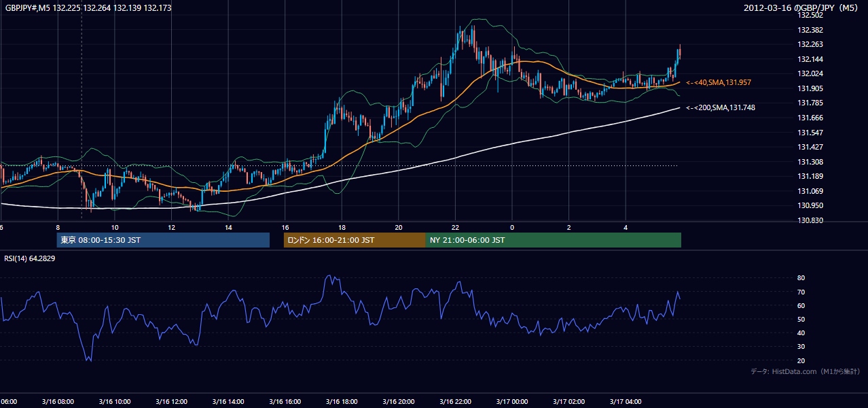Select the ロンドン 16:00-21:00 JST session bar
The height and width of the screenshot is (408, 868).
click(355, 240)
